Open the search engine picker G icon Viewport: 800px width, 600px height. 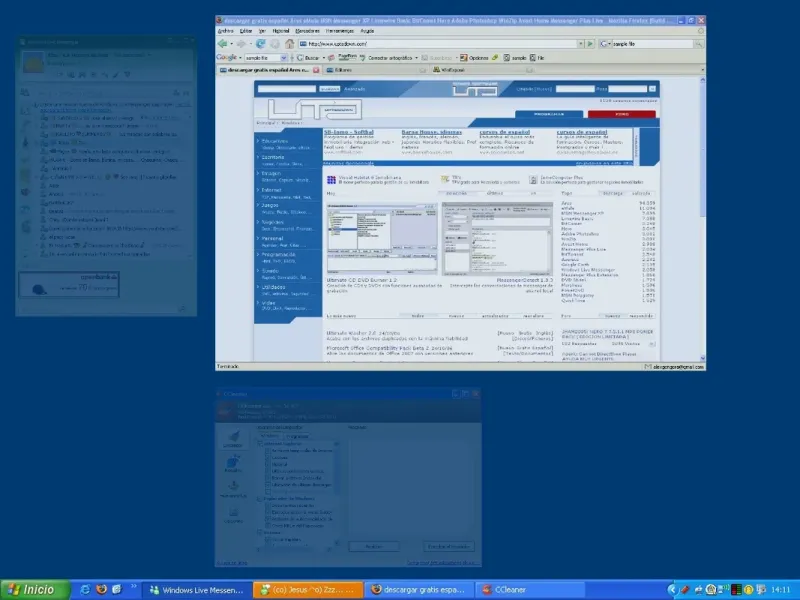(x=605, y=44)
